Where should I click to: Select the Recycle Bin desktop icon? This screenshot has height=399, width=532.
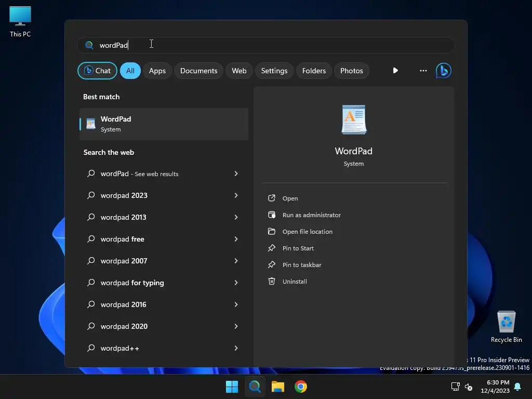point(506,327)
